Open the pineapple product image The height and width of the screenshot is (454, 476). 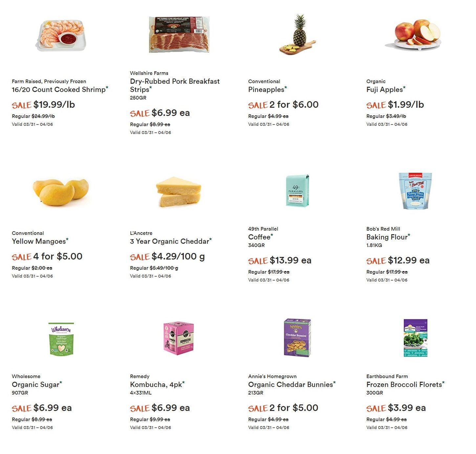click(297, 35)
